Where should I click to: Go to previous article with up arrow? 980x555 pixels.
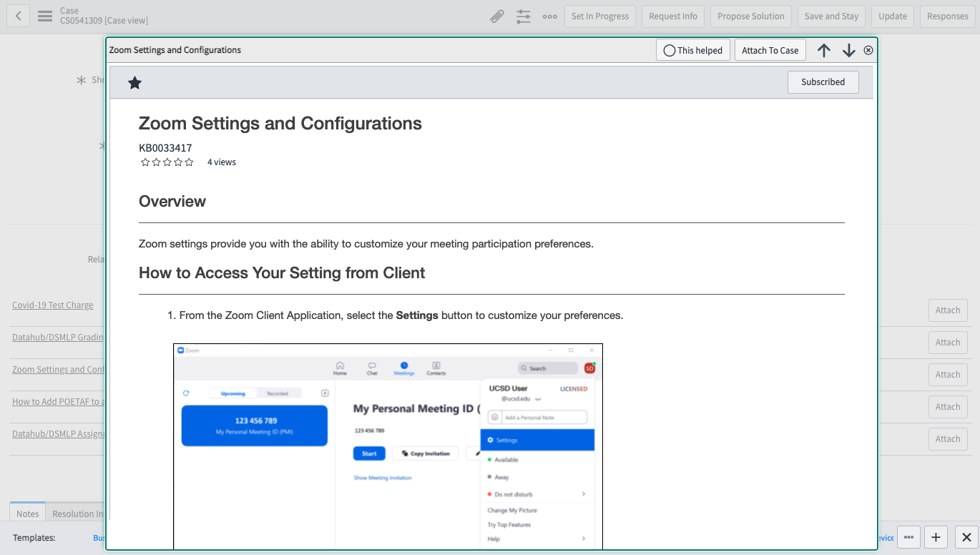click(824, 50)
